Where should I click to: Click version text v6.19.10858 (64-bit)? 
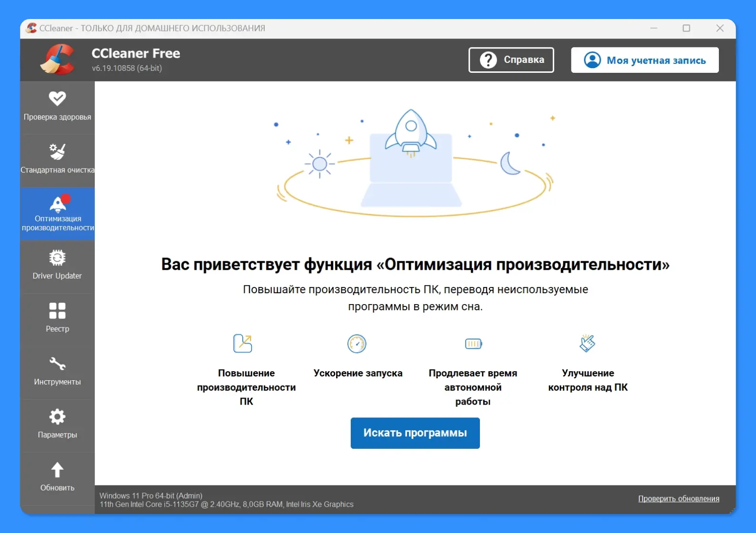pyautogui.click(x=127, y=68)
